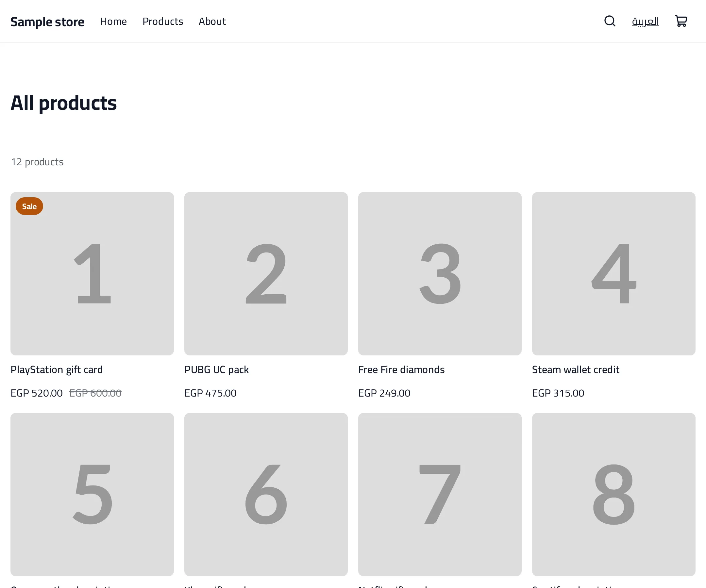Open product thumbnail number 5
706x588 pixels.
[92, 494]
